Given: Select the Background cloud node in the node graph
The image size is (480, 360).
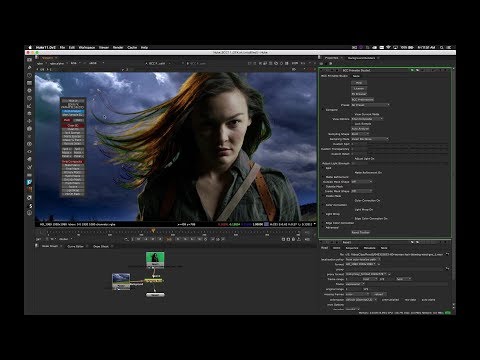Looking at the screenshot, I should pos(121,281).
